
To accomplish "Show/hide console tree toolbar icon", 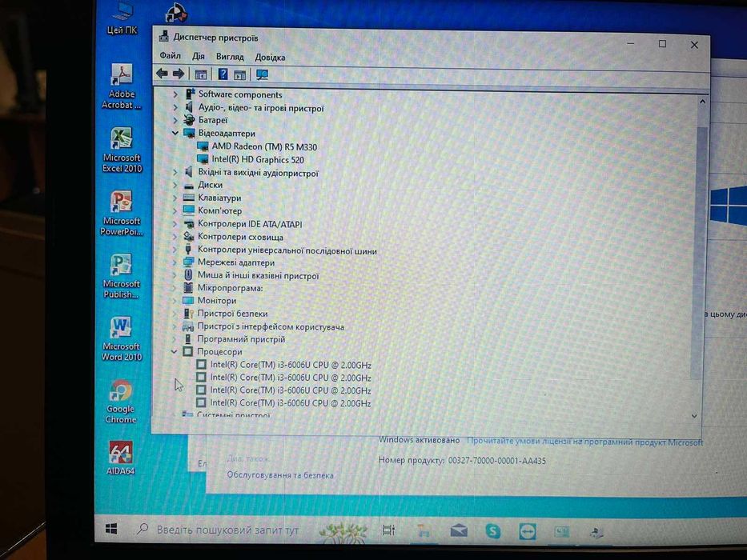I will 201,74.
